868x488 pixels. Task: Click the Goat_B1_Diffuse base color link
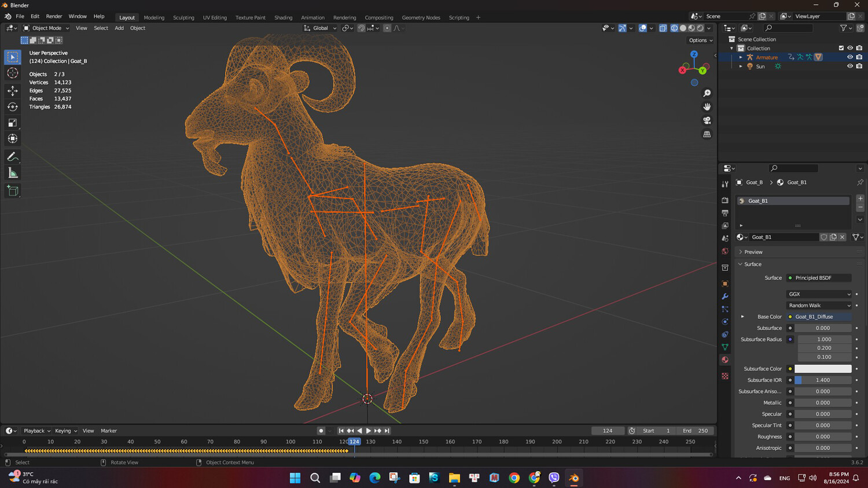click(819, 317)
